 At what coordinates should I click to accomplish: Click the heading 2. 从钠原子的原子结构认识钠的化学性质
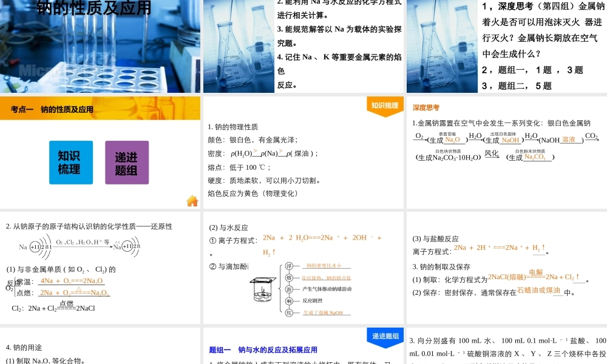(x=89, y=226)
